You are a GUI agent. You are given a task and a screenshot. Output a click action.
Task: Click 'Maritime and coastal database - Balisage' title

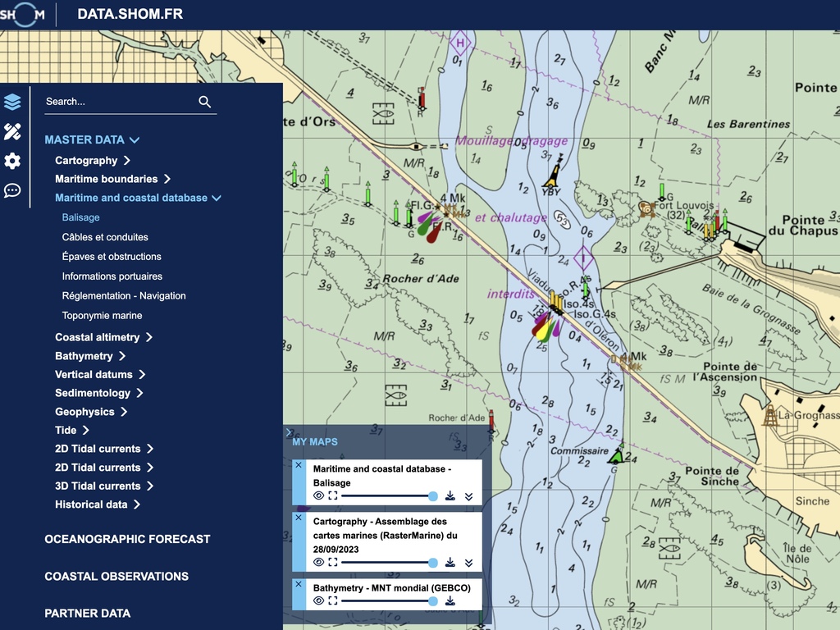[382, 476]
